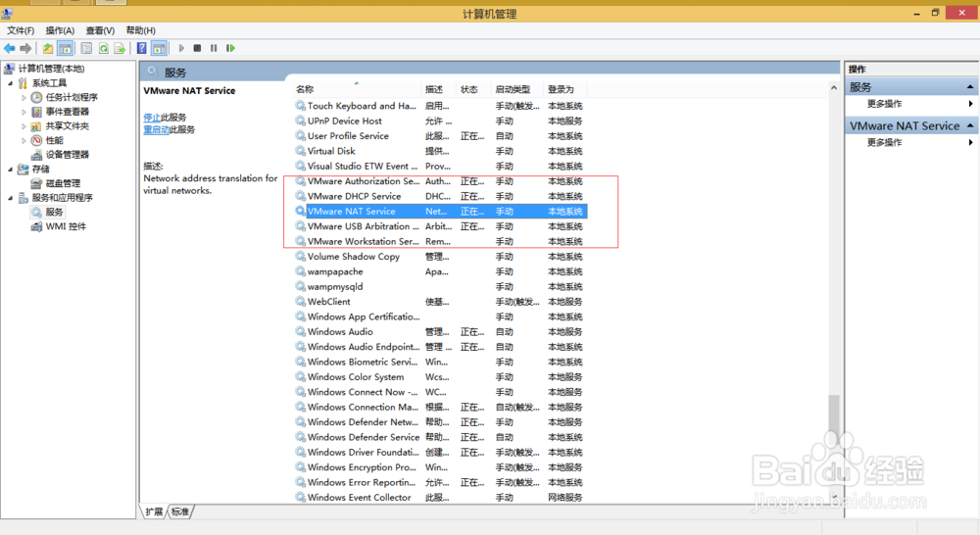Collapse the VMware NAT Service actions section
980x535 pixels.
(970, 125)
